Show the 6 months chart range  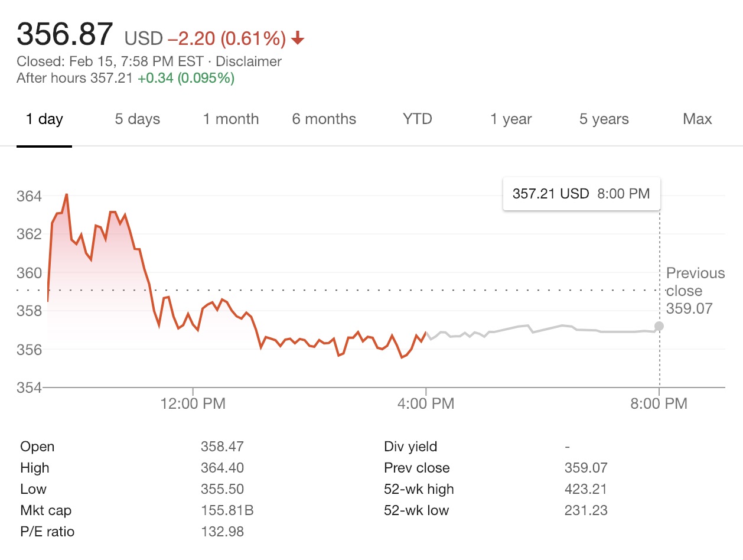click(x=324, y=119)
